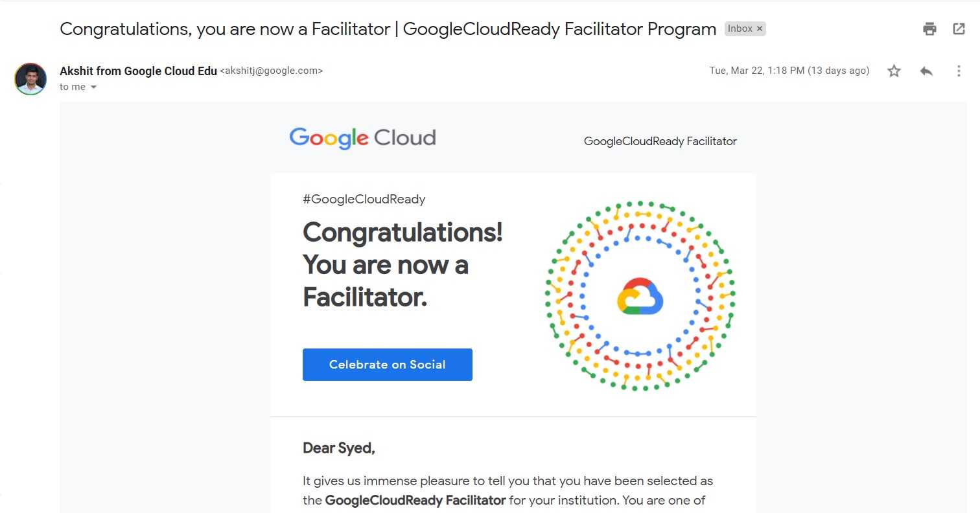Image resolution: width=980 pixels, height=513 pixels.
Task: Expand recipient details next to "to me"
Action: pyautogui.click(x=93, y=87)
